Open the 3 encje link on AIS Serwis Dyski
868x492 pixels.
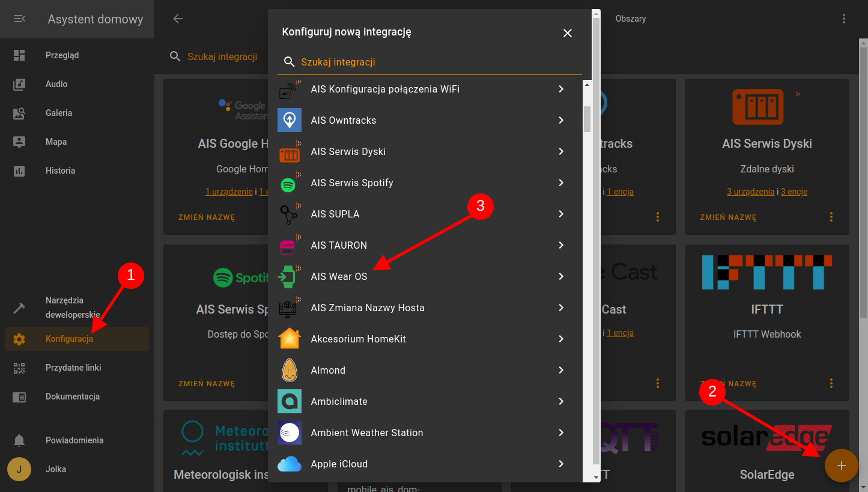point(794,192)
